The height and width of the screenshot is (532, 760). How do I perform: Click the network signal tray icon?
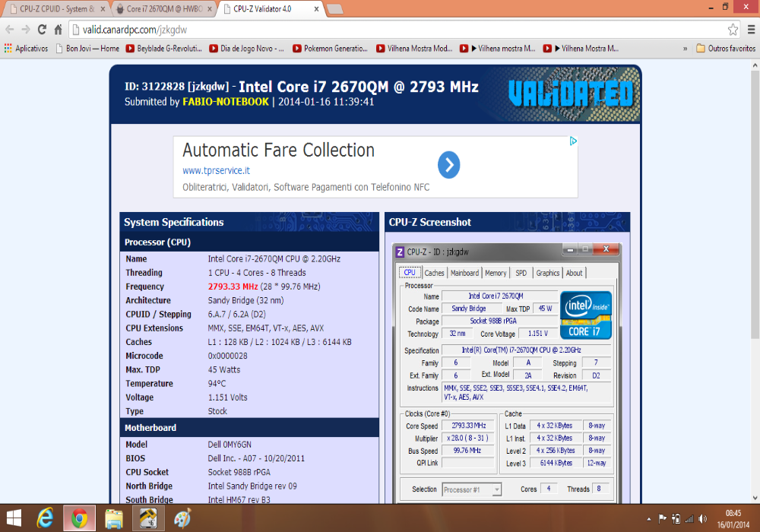(689, 519)
